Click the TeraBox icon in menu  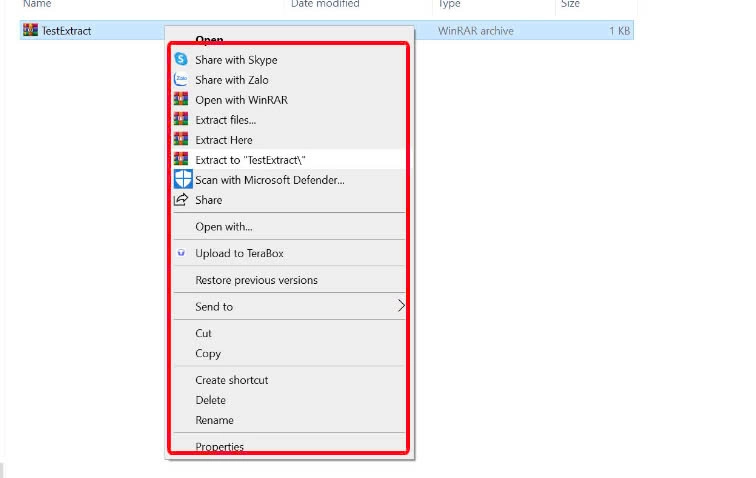pos(181,253)
